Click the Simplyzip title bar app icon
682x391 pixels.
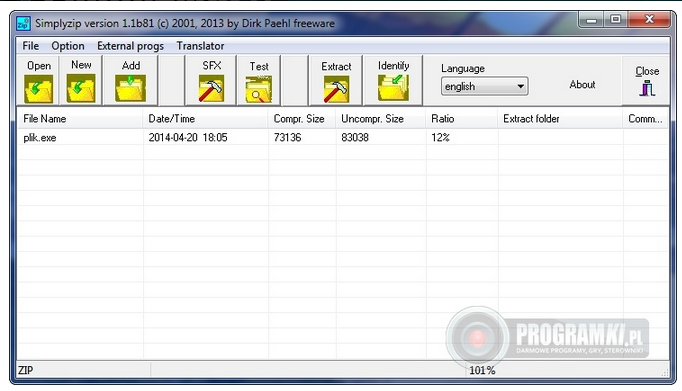(23, 23)
